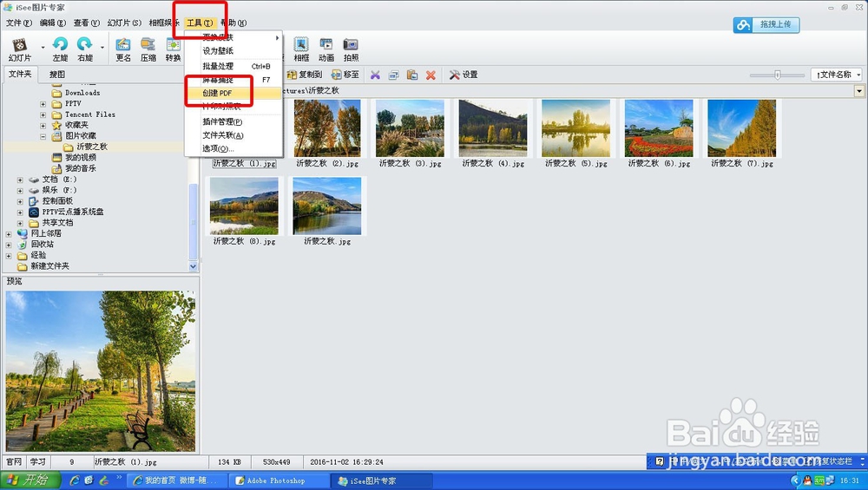Open the 幻灯片(S) menu
Viewport: 868px width, 490px height.
pyautogui.click(x=124, y=23)
